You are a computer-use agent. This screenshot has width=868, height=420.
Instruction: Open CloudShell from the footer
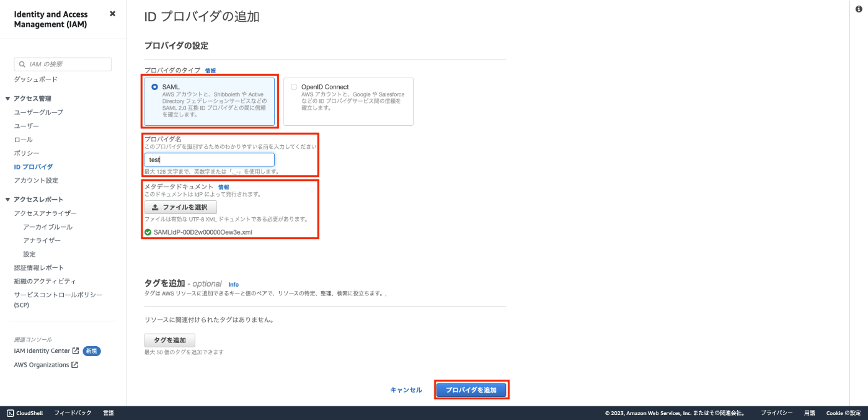click(25, 413)
